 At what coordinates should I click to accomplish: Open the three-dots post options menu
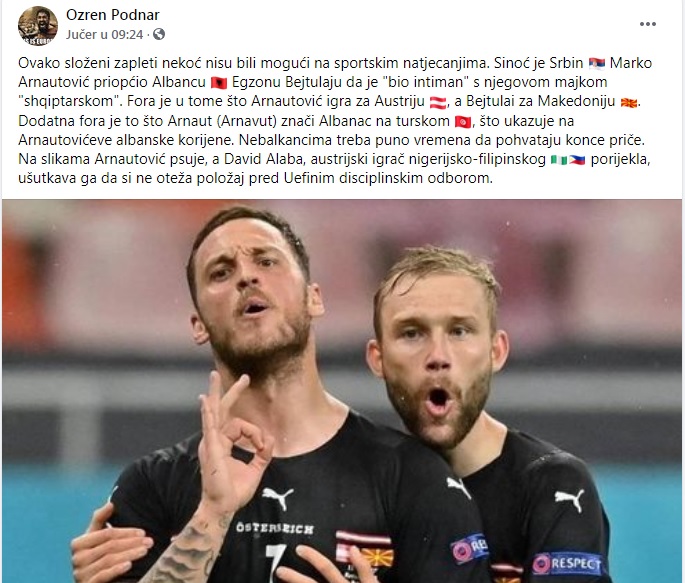pyautogui.click(x=647, y=24)
